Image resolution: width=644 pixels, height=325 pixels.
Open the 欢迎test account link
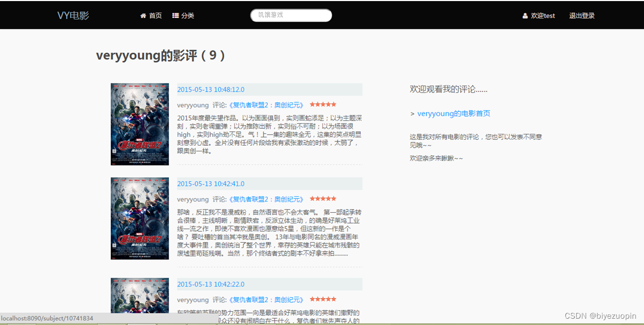543,16
